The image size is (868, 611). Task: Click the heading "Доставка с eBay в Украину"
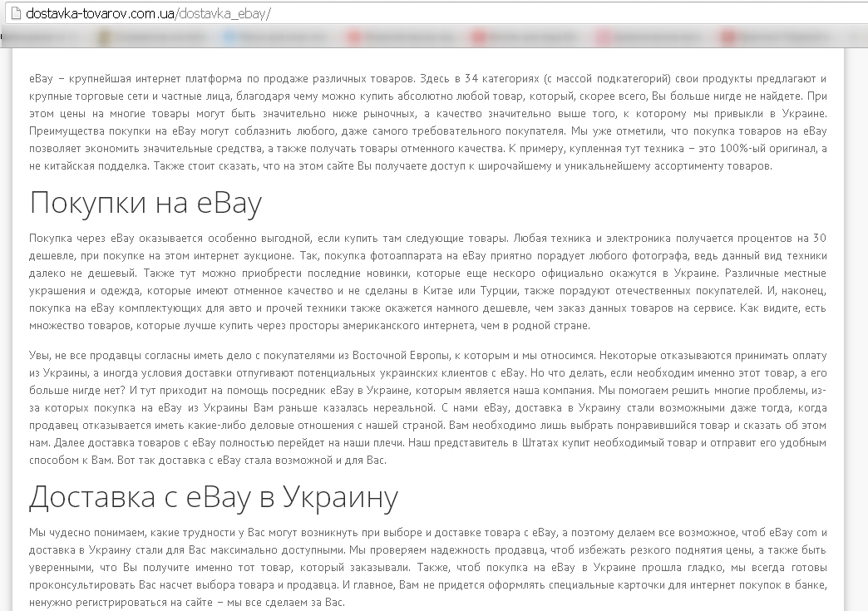214,496
